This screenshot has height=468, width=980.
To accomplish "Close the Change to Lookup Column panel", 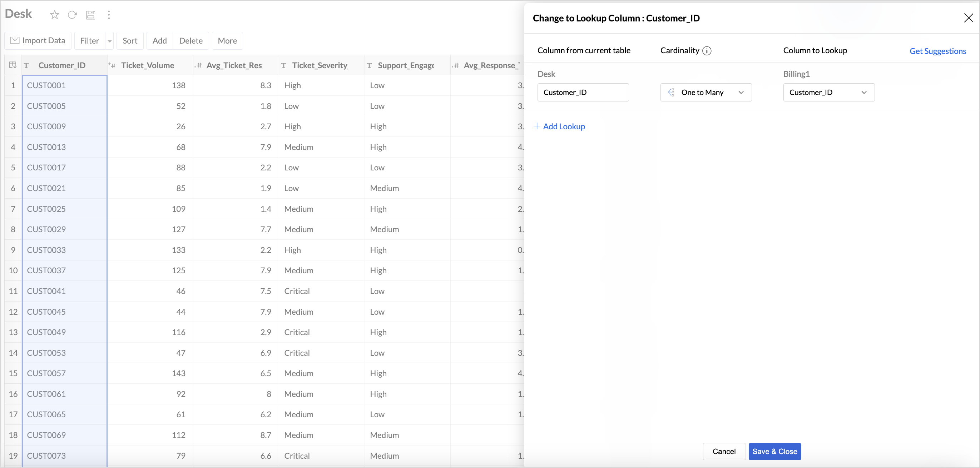I will pyautogui.click(x=968, y=18).
